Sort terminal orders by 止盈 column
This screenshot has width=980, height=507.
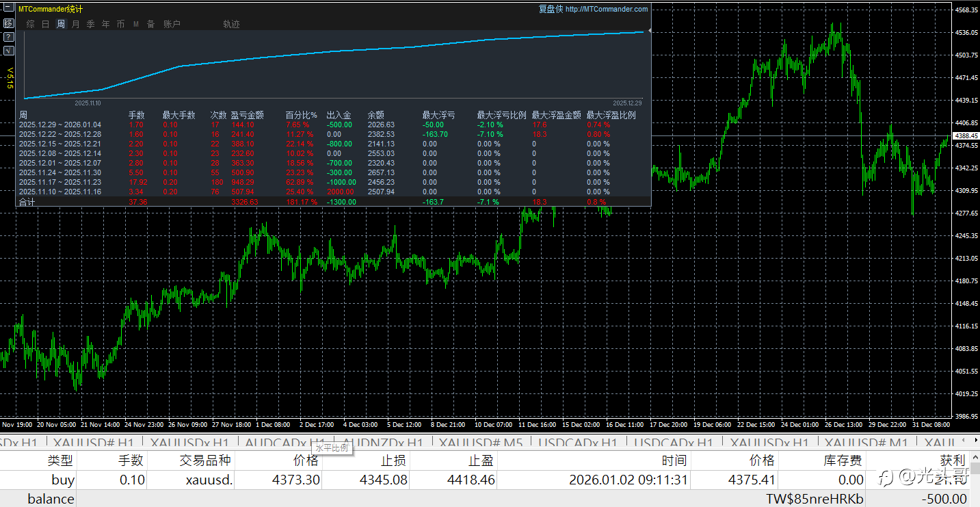click(481, 460)
